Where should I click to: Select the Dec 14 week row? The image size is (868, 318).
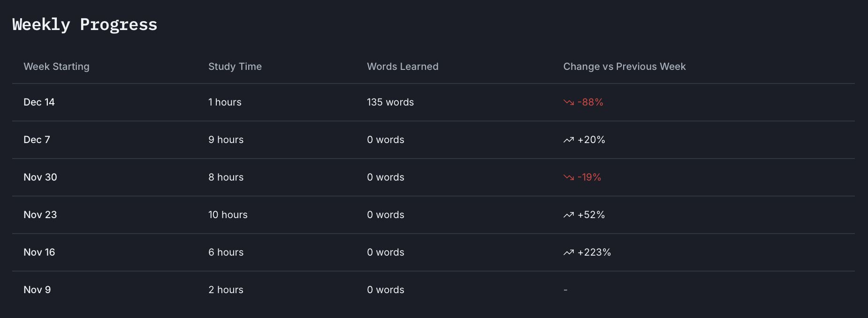pyautogui.click(x=39, y=102)
